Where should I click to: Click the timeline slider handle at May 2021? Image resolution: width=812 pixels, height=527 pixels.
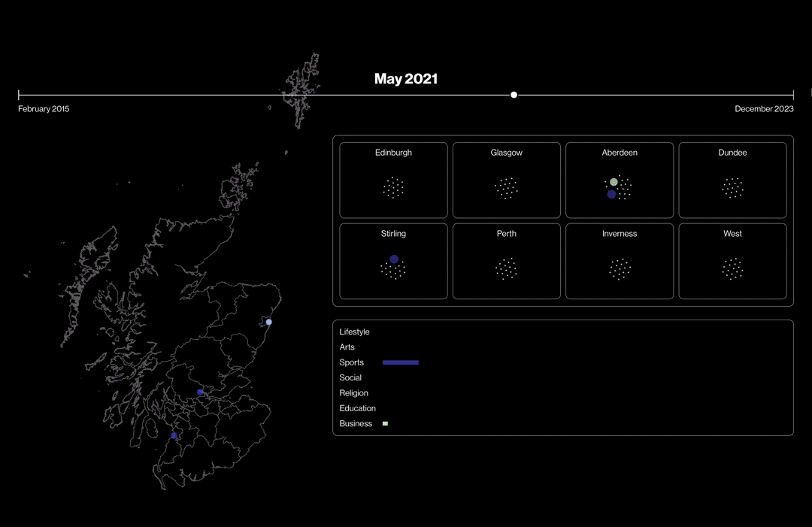click(x=514, y=95)
